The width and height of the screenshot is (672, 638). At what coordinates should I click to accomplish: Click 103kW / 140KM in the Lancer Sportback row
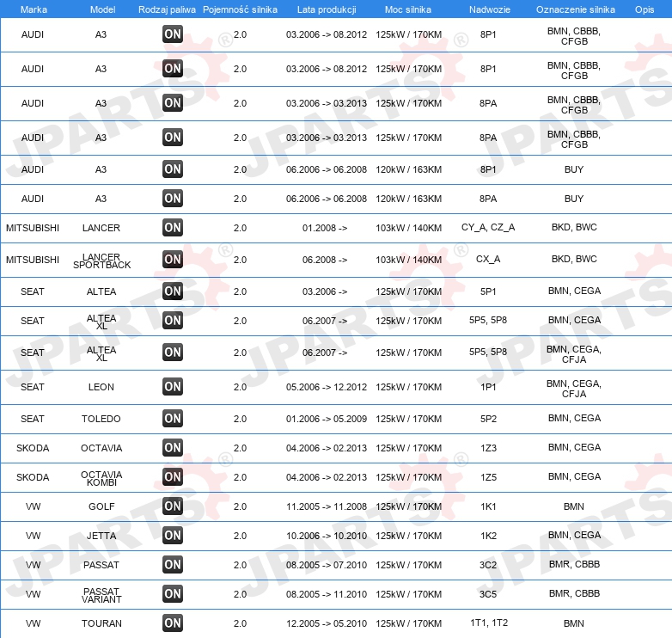tap(408, 260)
